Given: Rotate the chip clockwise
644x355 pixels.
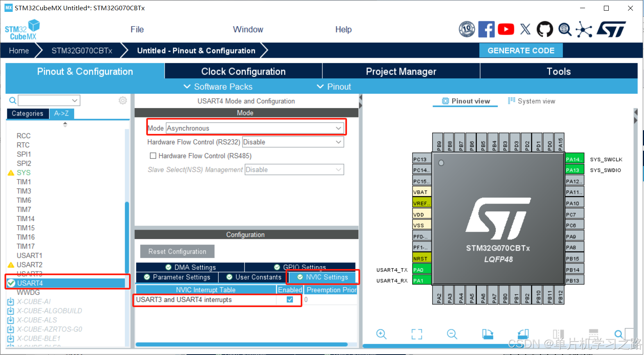Looking at the screenshot, I should [x=487, y=334].
